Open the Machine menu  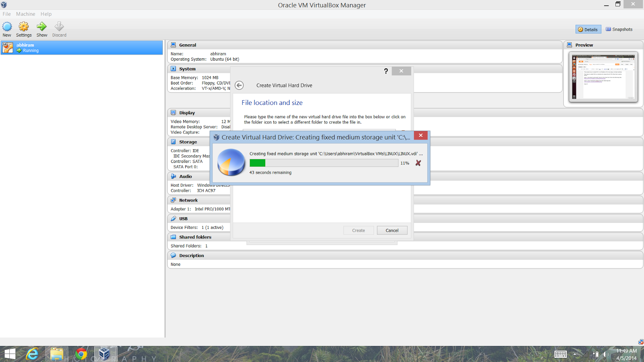tap(26, 14)
